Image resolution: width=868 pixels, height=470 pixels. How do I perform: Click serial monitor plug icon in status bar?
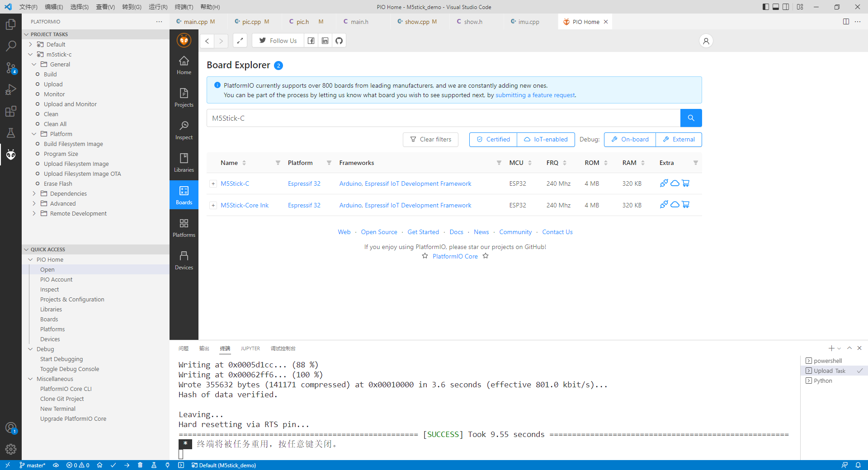click(x=167, y=465)
